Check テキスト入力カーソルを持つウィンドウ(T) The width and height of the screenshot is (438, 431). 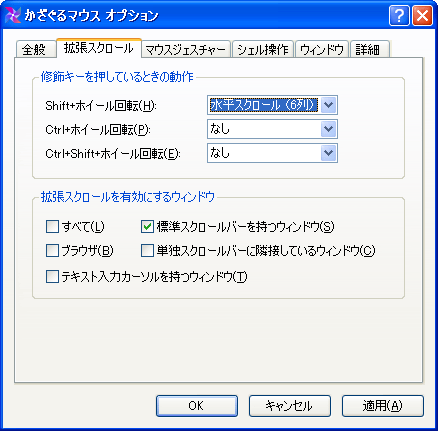pyautogui.click(x=52, y=277)
